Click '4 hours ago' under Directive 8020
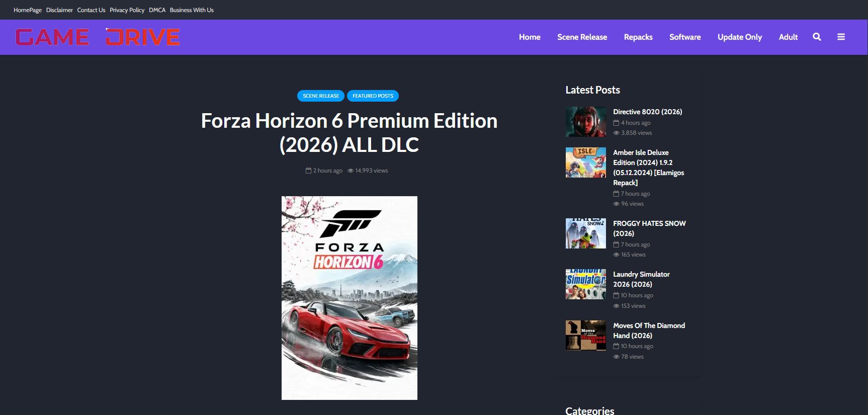 pos(636,123)
